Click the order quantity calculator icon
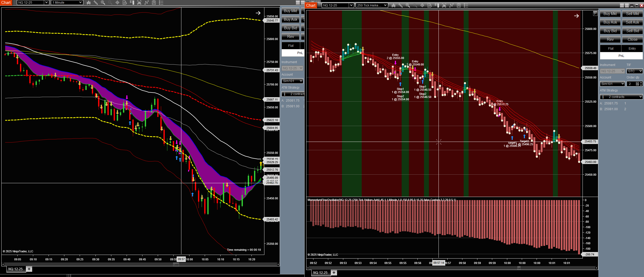 637,84
